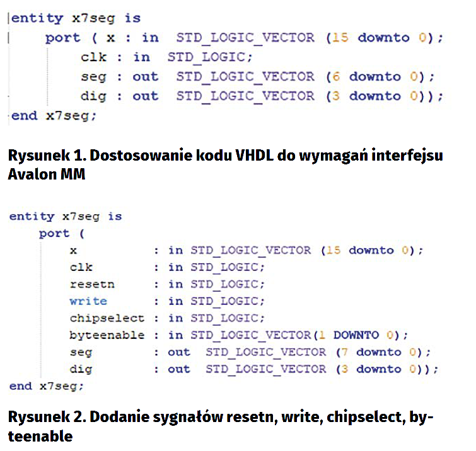Click the 'resetn' port name

click(x=92, y=284)
